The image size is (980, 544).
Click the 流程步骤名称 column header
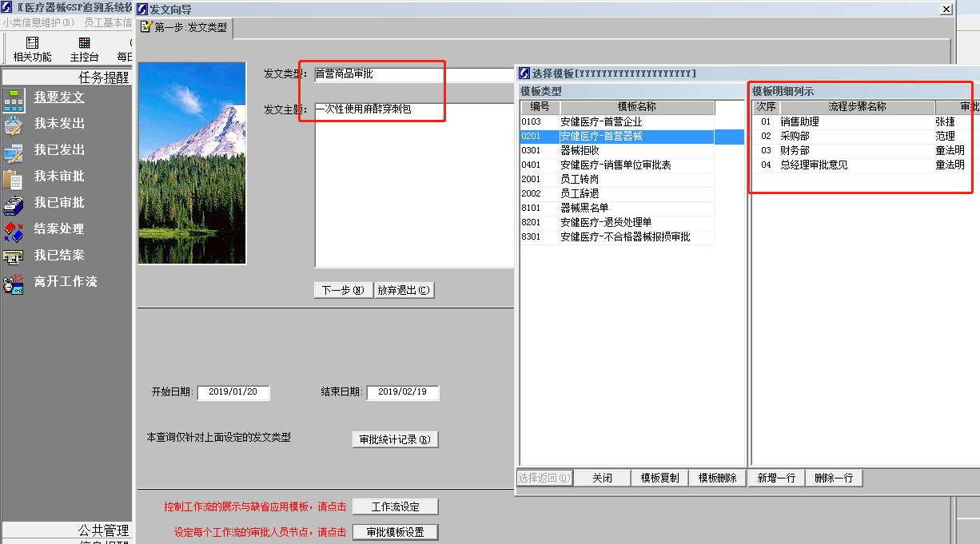click(857, 107)
